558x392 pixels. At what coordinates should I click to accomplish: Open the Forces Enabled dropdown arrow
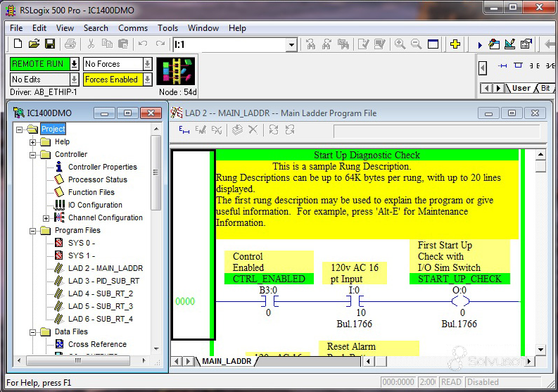(147, 80)
